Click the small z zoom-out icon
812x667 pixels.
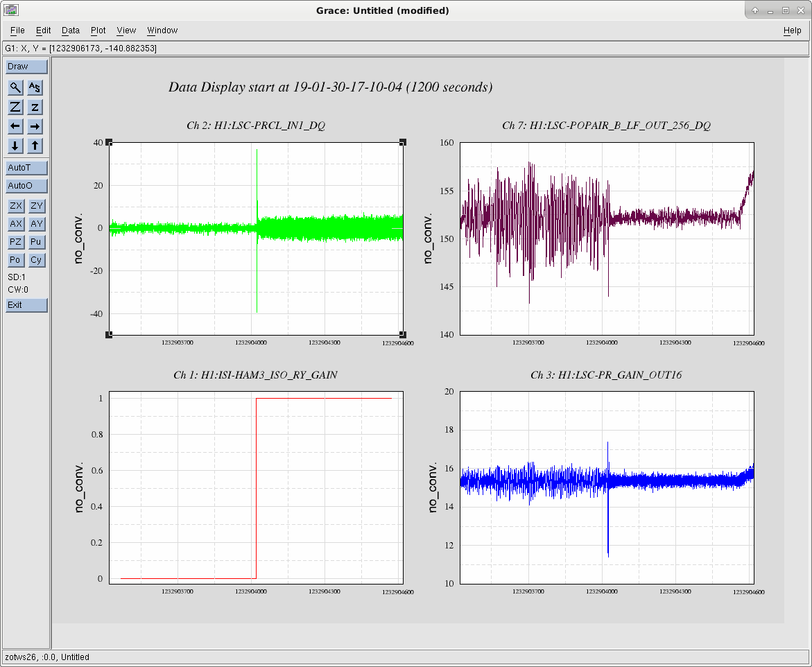(x=35, y=107)
